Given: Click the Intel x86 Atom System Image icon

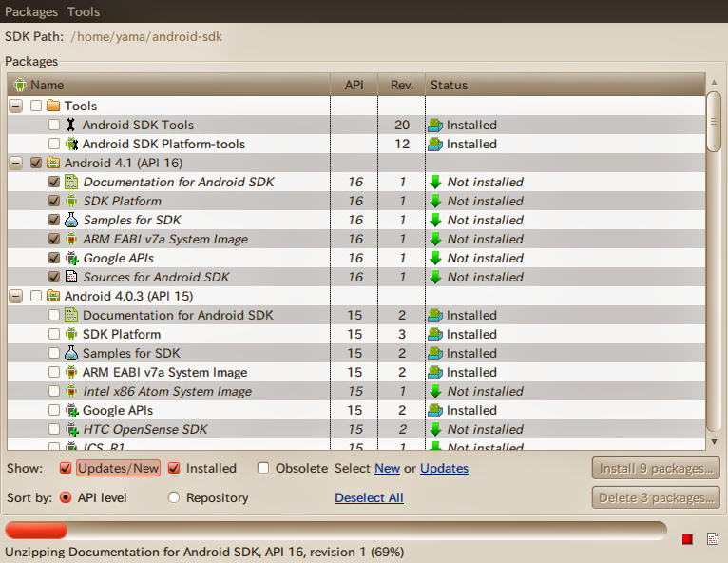Looking at the screenshot, I should (x=71, y=391).
